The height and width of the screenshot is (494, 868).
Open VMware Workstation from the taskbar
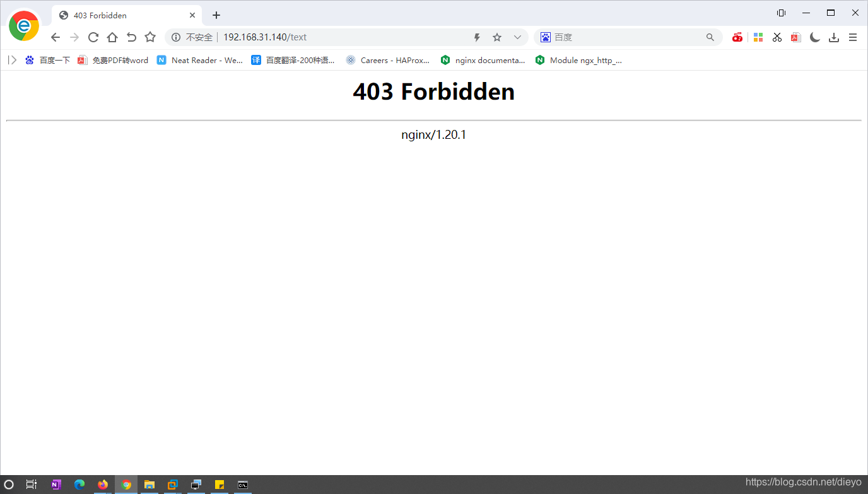(173, 485)
